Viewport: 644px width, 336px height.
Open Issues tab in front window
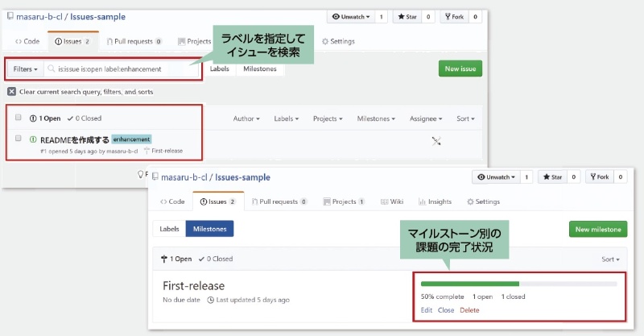click(217, 202)
